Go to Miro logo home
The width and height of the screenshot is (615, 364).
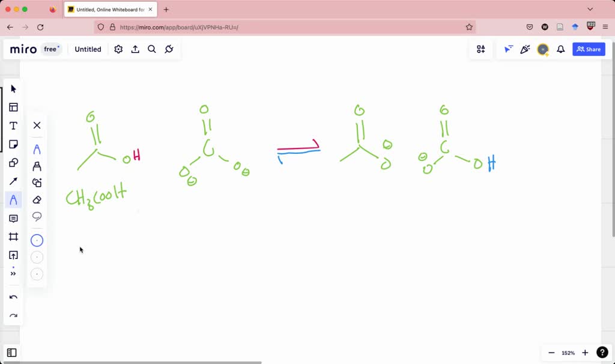[x=23, y=49]
